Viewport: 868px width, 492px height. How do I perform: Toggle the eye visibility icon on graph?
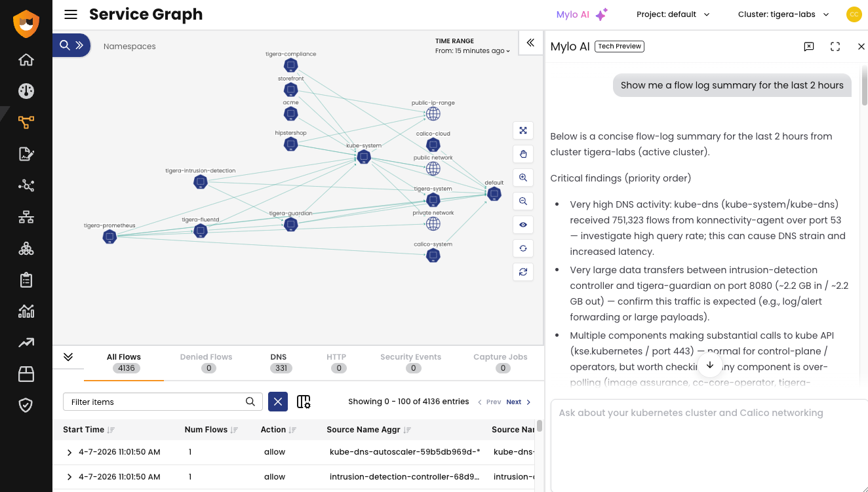click(x=523, y=225)
